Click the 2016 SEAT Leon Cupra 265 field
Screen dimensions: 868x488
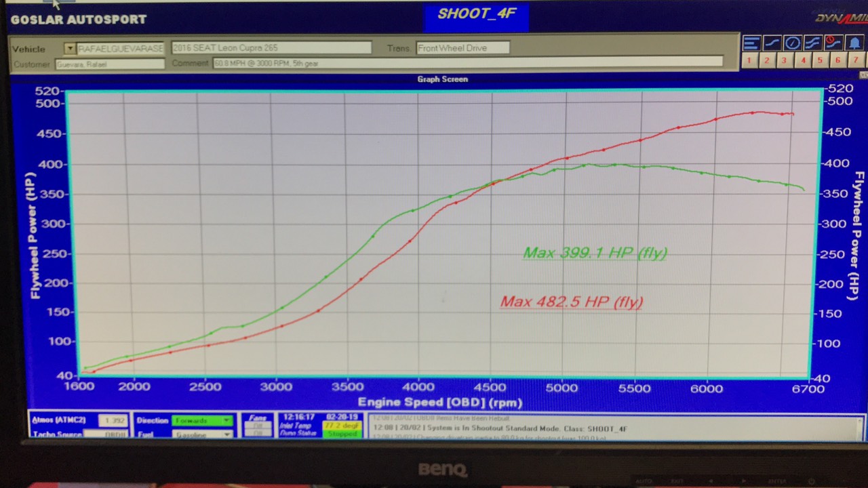point(271,48)
